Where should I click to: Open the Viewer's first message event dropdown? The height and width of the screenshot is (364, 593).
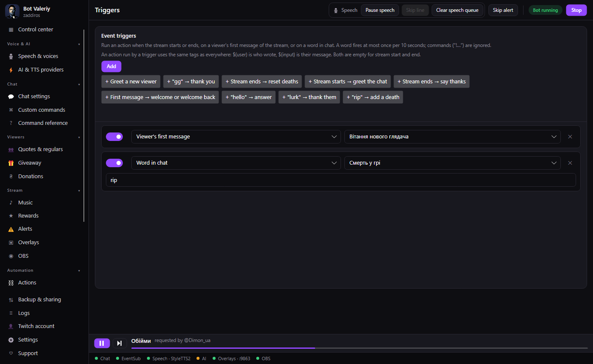coord(236,137)
